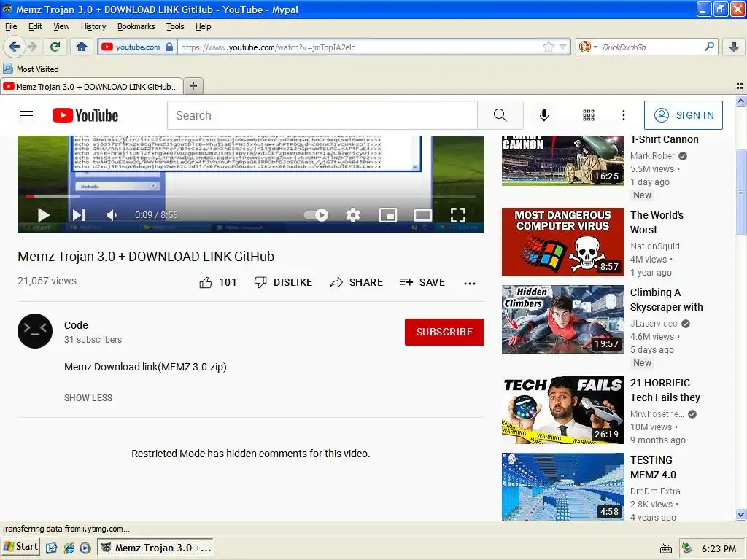SAVE the video to a playlist
The height and width of the screenshot is (560, 747).
(422, 282)
